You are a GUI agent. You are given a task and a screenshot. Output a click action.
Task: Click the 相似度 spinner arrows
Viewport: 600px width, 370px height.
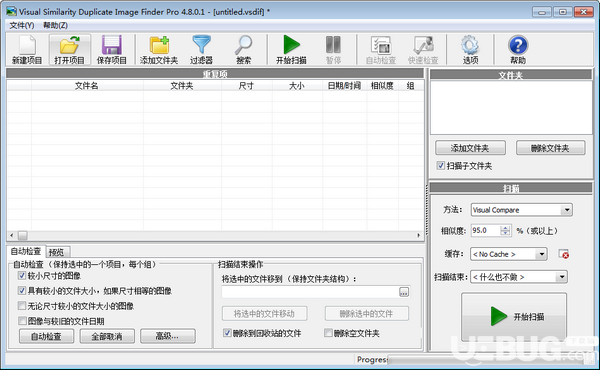(x=505, y=230)
